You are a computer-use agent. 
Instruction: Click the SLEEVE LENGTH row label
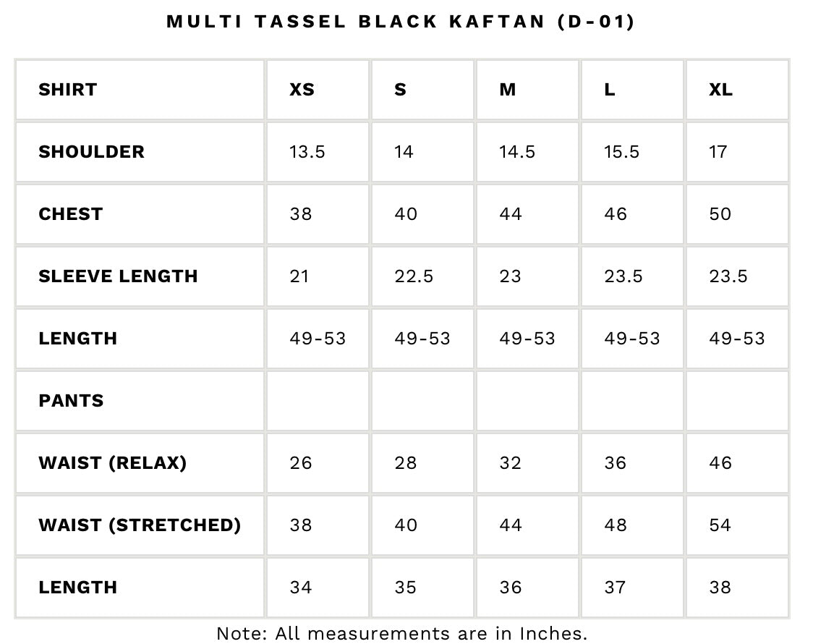click(x=118, y=276)
